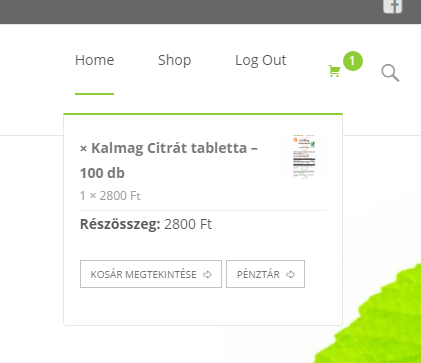421x363 pixels.
Task: Open Kalmag Citrát tabletta product link
Action: point(169,160)
